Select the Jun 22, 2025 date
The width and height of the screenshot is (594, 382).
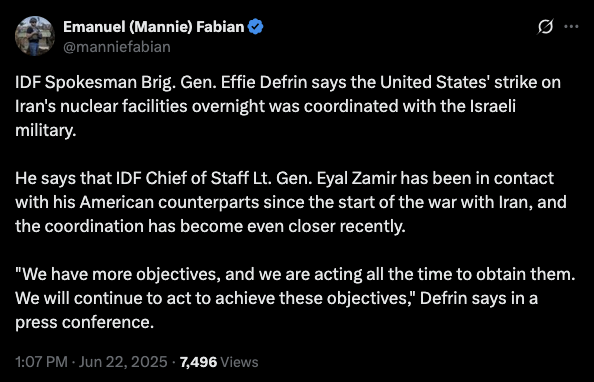tap(123, 362)
